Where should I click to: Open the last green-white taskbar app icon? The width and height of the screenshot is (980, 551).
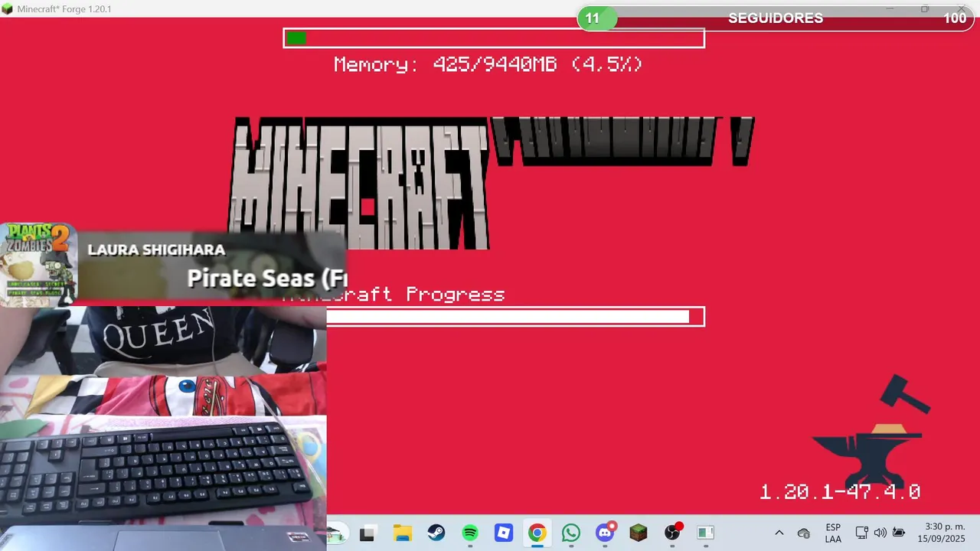pos(706,533)
